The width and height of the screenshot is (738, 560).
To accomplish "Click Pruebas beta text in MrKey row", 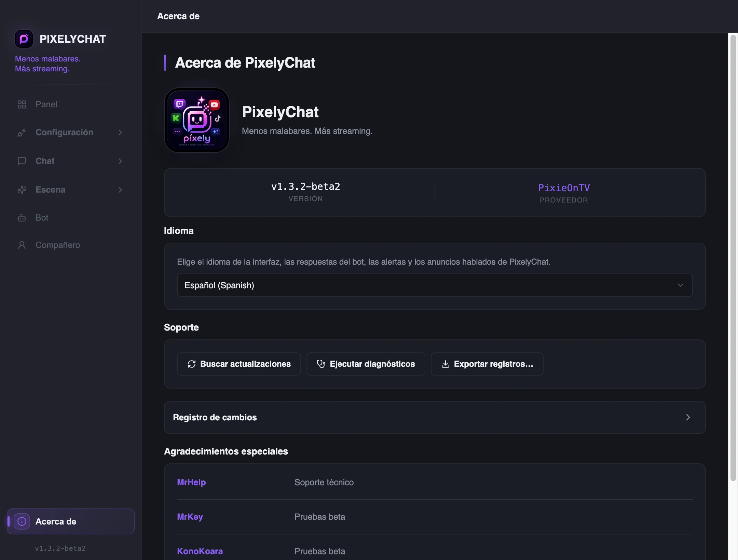I will (x=320, y=517).
